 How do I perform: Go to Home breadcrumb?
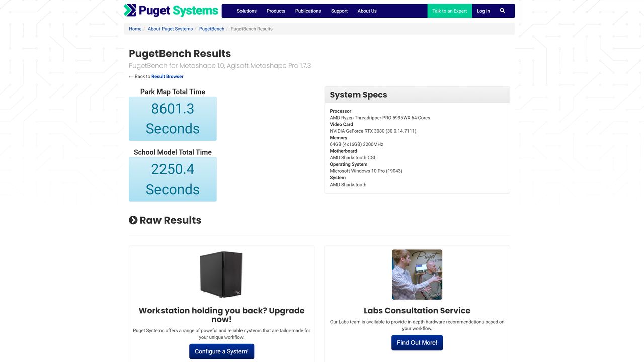(135, 29)
